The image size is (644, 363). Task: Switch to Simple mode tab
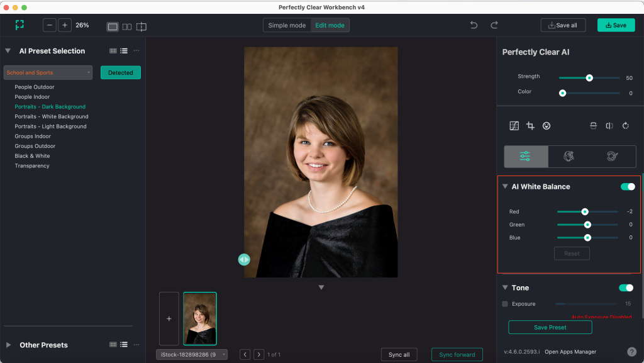coord(287,25)
